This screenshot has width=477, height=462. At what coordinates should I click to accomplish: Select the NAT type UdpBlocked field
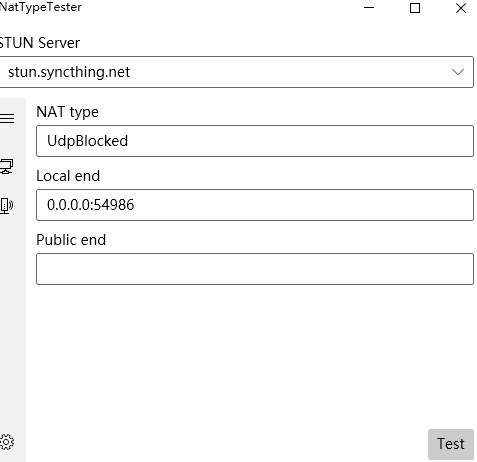[255, 141]
